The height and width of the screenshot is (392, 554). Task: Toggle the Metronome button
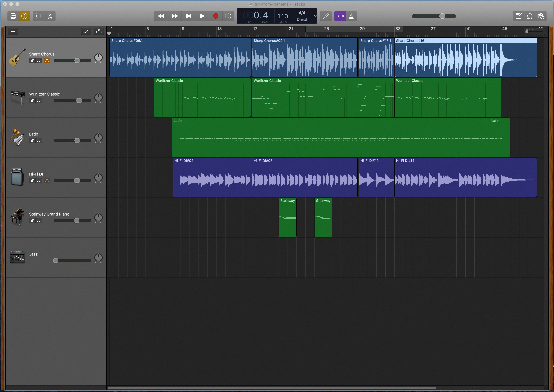[x=351, y=16]
